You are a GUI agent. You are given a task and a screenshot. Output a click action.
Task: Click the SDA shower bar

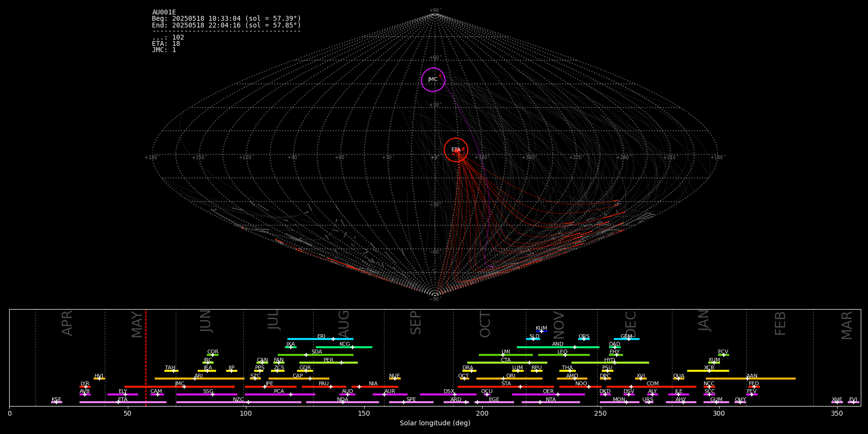(315, 355)
